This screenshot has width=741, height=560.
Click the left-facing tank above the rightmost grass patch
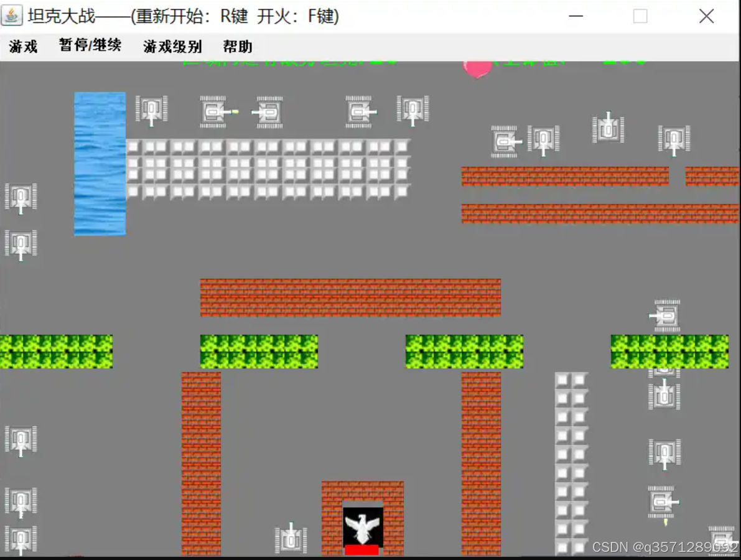click(x=665, y=315)
